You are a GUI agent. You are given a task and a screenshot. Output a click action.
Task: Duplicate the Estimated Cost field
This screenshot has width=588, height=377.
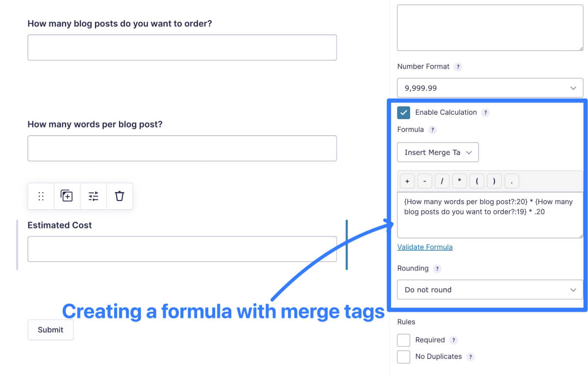coord(67,196)
